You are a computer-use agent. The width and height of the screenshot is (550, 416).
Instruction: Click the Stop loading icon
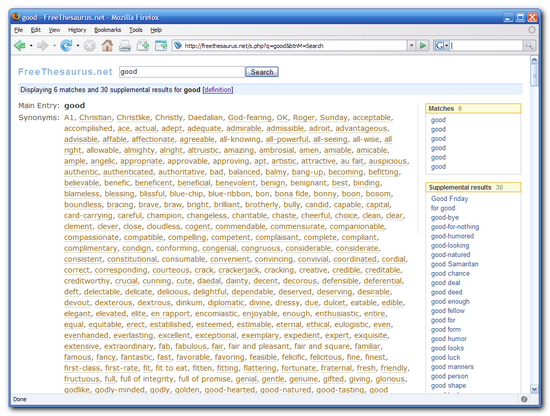(x=90, y=46)
